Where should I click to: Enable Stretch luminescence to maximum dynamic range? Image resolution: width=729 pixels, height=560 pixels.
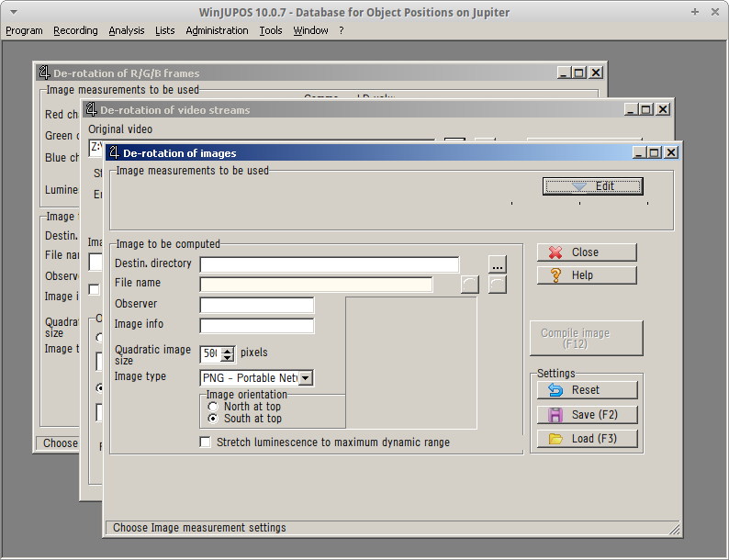tap(206, 442)
